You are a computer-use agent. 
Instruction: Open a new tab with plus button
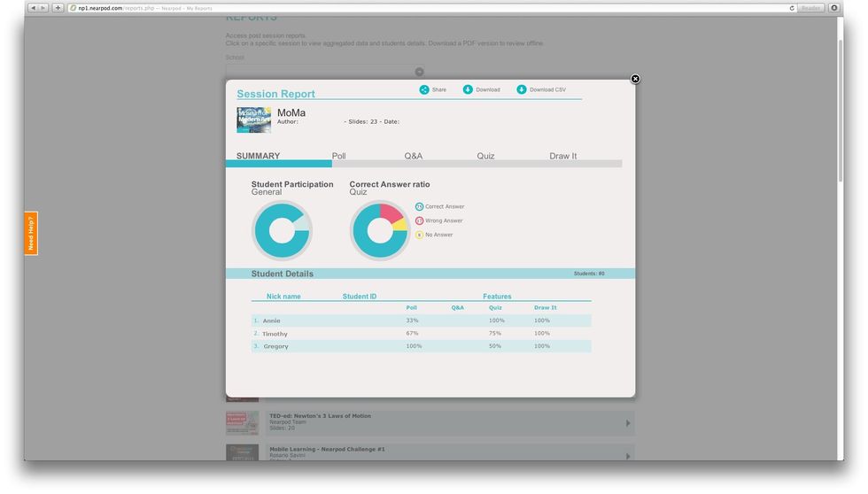click(x=58, y=8)
